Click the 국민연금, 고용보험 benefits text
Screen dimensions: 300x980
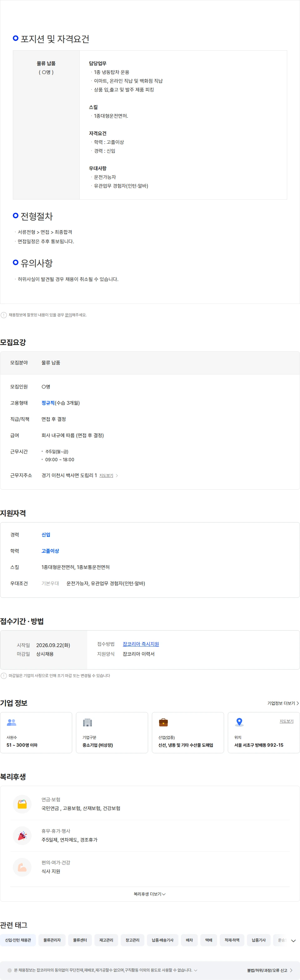[x=81, y=808]
